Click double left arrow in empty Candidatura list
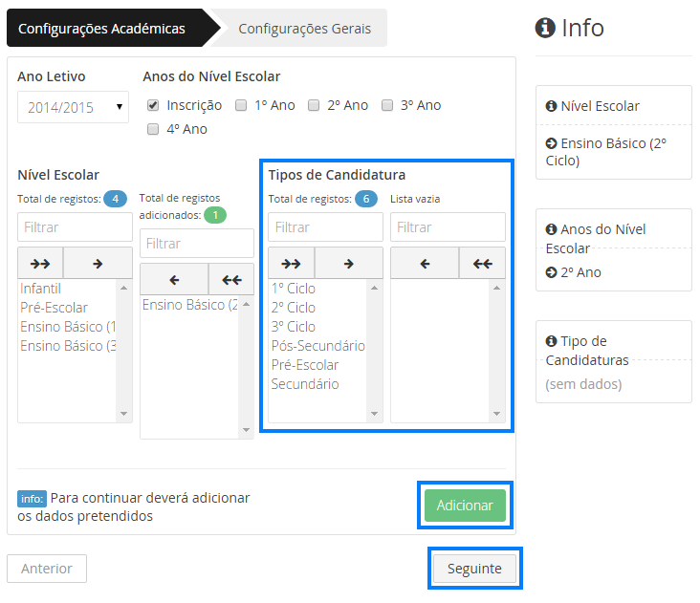The image size is (700, 603). click(482, 263)
